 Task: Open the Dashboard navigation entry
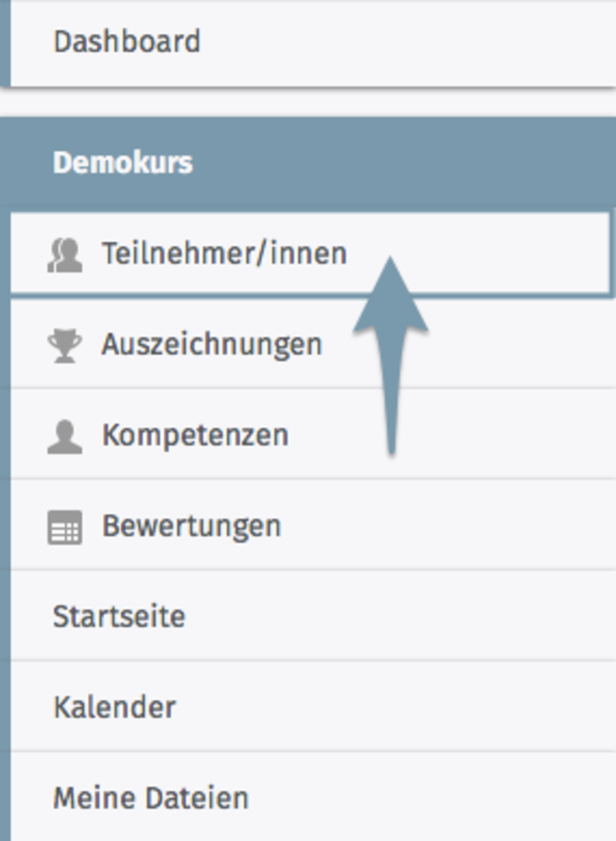pyautogui.click(x=127, y=42)
